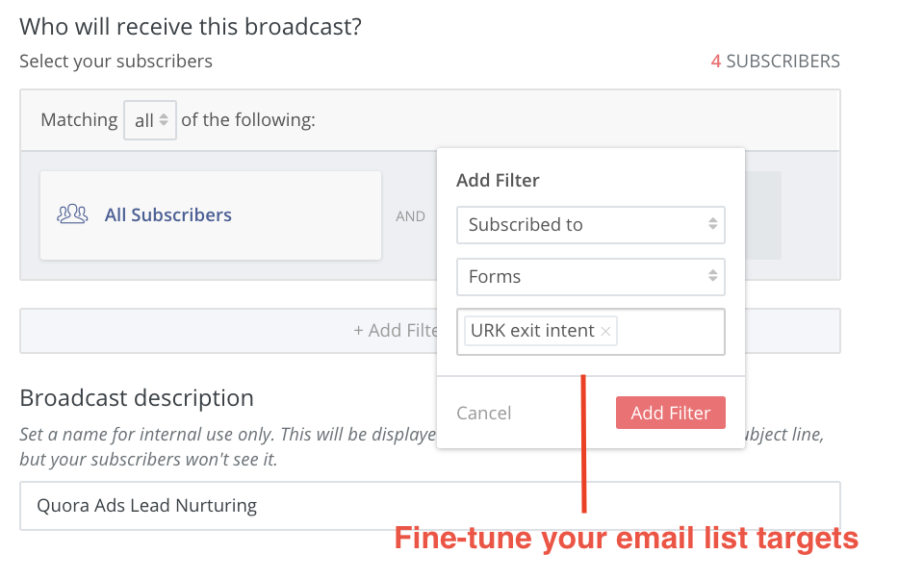
Task: Click the red Add Filter button
Action: [671, 413]
